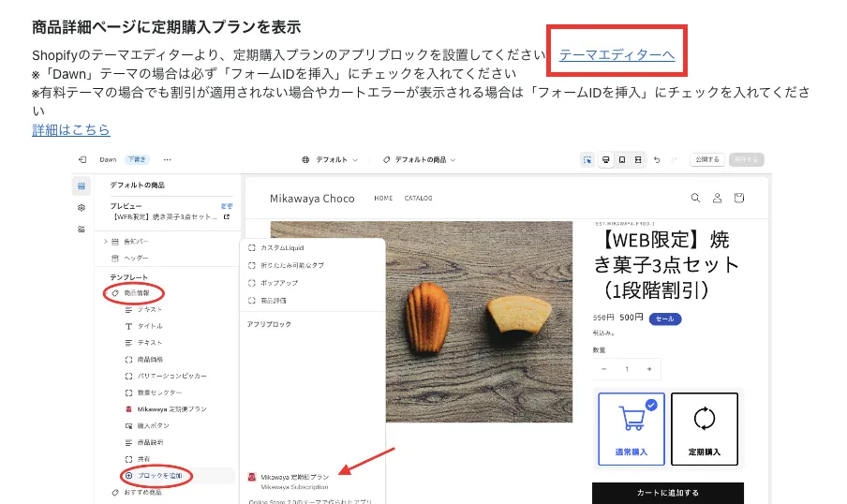The height and width of the screenshot is (504, 847).
Task: Click the 公開する button
Action: 707,159
